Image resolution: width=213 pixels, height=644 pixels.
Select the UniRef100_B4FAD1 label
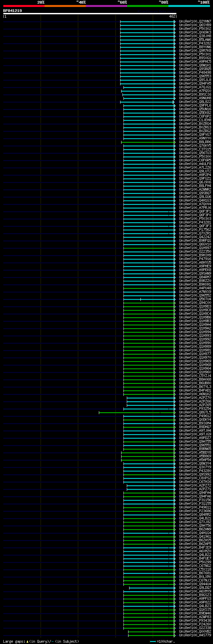pyautogui.click(x=195, y=390)
